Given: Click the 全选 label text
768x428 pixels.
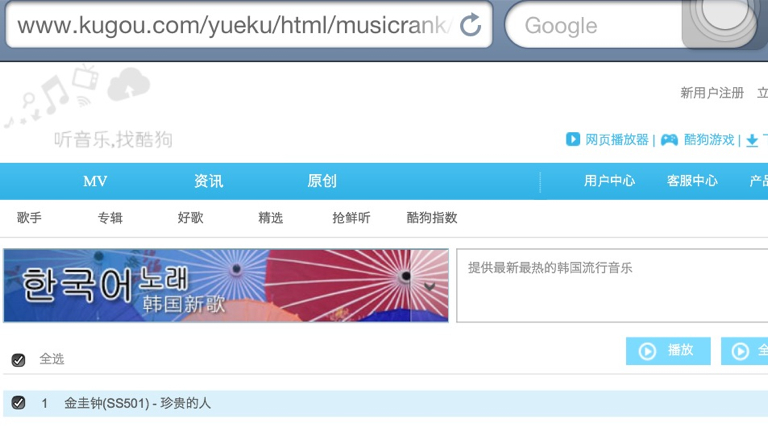Looking at the screenshot, I should (x=52, y=359).
